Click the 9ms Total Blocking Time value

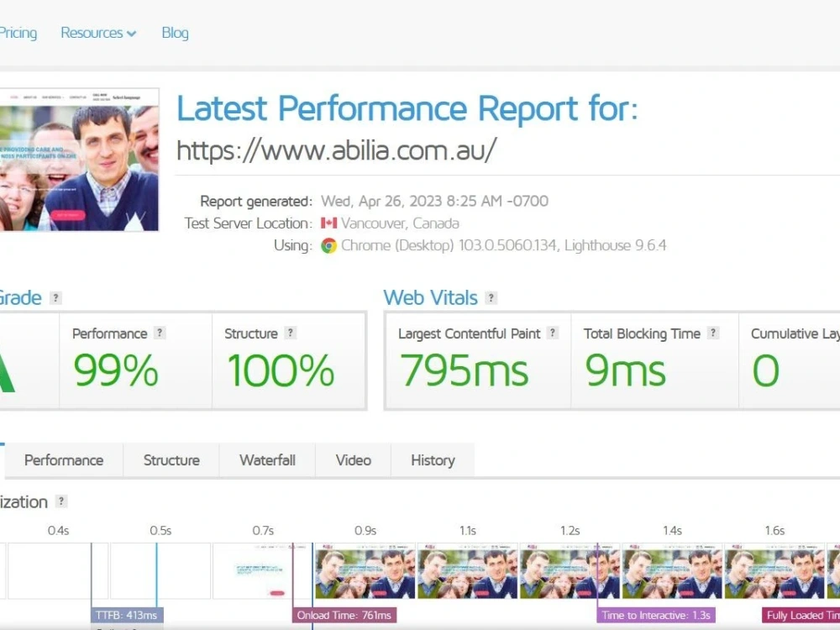625,370
